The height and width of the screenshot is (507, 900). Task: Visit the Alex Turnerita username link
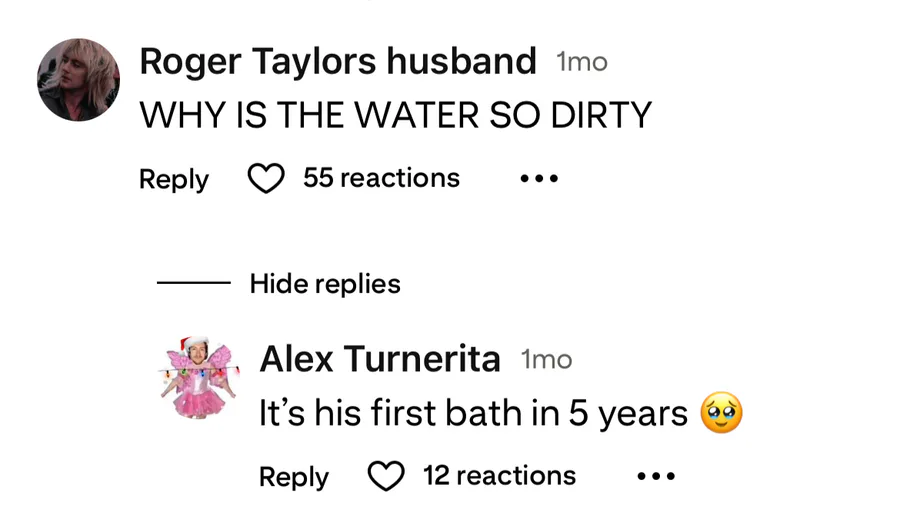click(380, 359)
